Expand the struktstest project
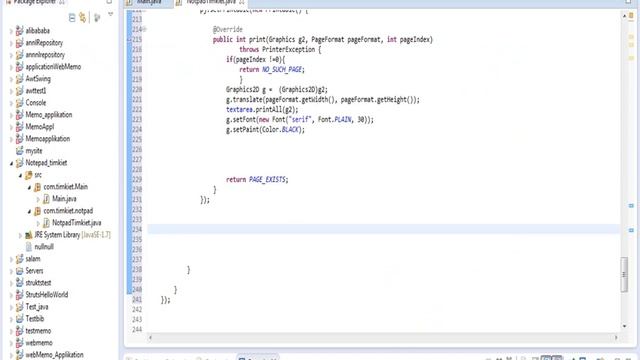This screenshot has width=640, height=360. click(11, 283)
